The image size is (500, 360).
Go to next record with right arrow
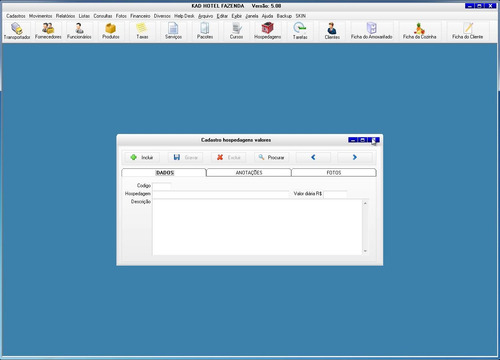coord(355,157)
